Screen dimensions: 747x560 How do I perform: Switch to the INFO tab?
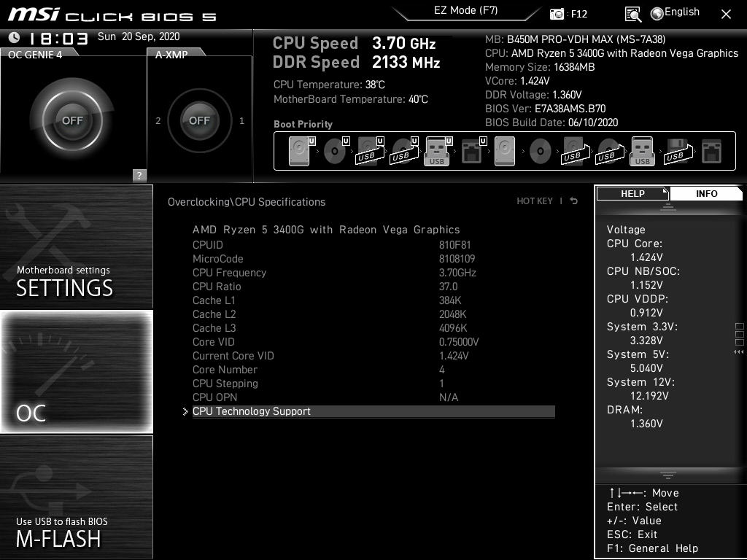(x=706, y=194)
